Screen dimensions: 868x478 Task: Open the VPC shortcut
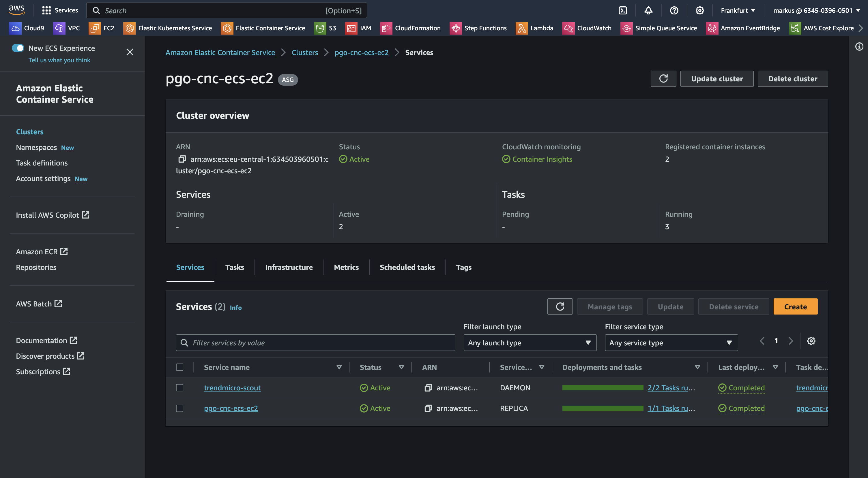click(67, 28)
